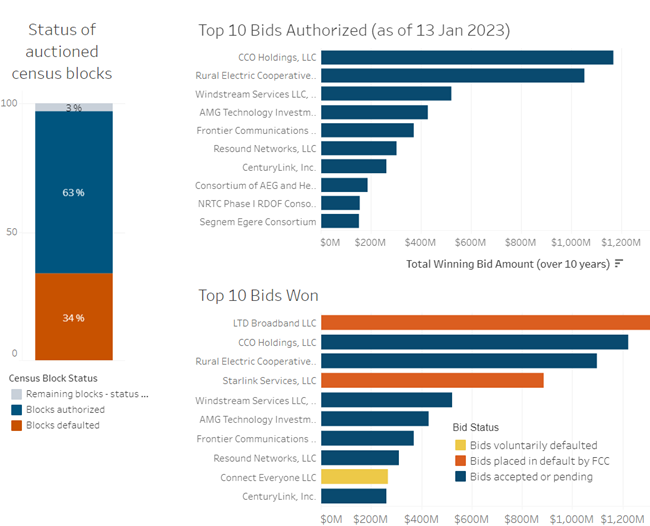This screenshot has height=526, width=650.
Task: Click the Blocks authorized legend label
Action: point(65,410)
